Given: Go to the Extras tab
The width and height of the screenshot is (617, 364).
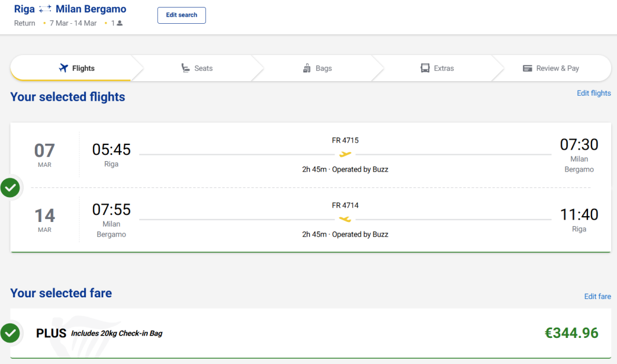Looking at the screenshot, I should point(437,68).
